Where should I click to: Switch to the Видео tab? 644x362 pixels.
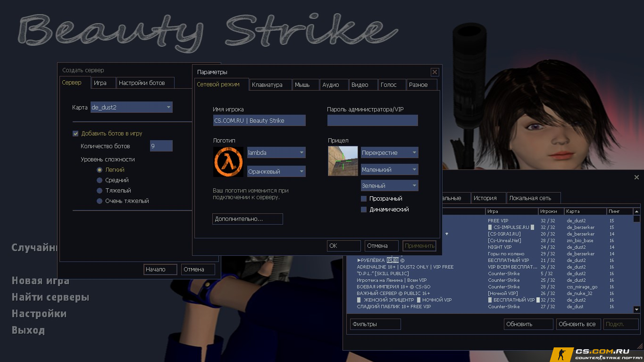tap(363, 85)
